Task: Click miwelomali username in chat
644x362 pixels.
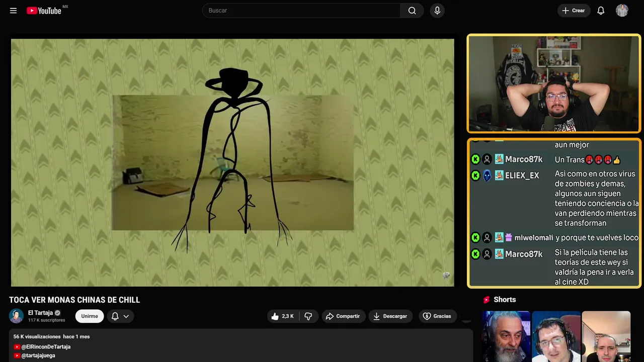Action: click(533, 238)
